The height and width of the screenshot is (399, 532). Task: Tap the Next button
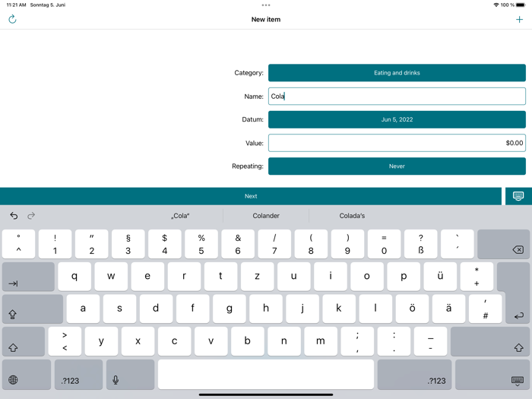click(251, 196)
